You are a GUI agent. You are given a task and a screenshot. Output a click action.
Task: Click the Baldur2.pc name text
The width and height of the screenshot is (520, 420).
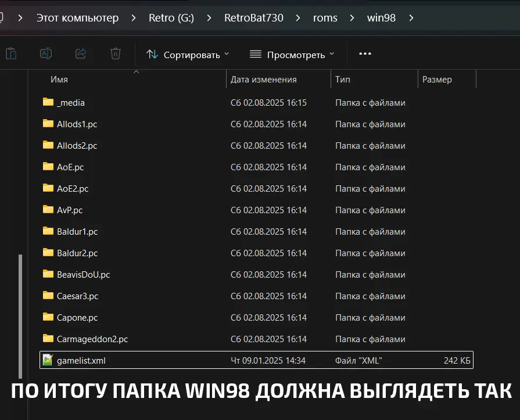click(77, 253)
